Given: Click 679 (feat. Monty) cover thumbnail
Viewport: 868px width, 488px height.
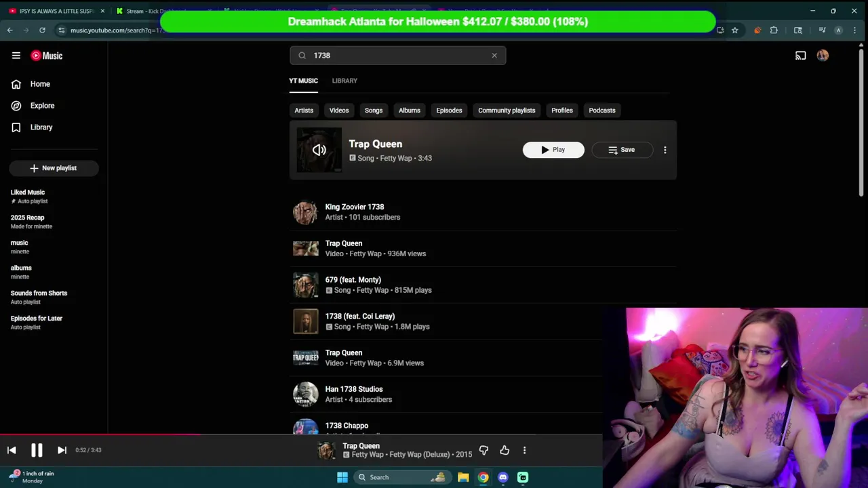Looking at the screenshot, I should (x=305, y=285).
